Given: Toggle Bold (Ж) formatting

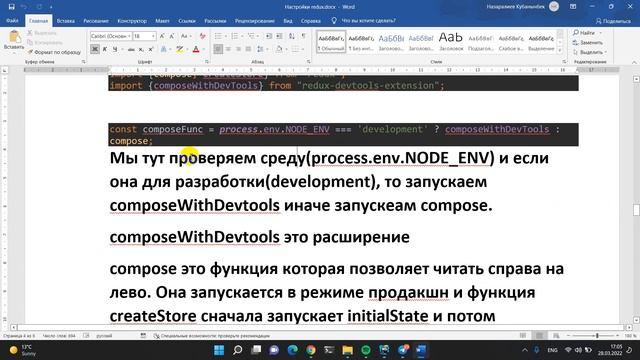Looking at the screenshot, I should pyautogui.click(x=95, y=49).
